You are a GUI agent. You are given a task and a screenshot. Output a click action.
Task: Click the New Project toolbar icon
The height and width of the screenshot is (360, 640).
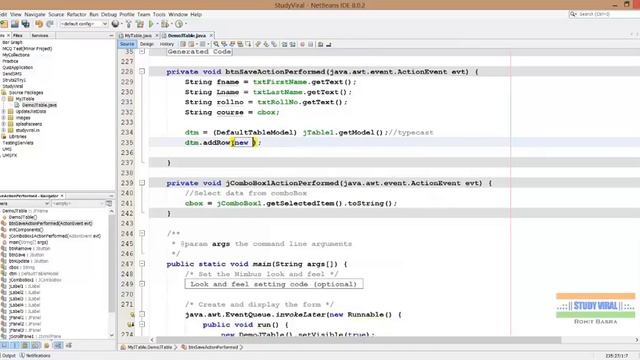pos(4,24)
